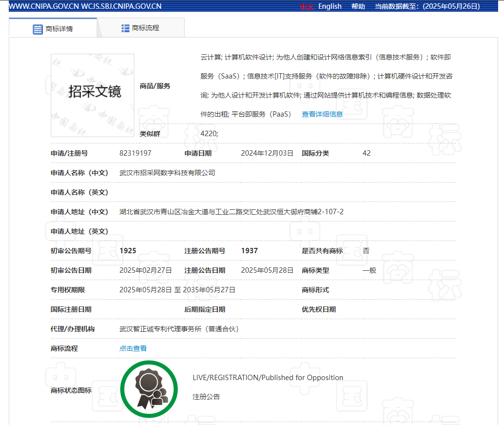Click the 商标详情 document icon
Viewport: 504px width, 425px height.
[38, 29]
